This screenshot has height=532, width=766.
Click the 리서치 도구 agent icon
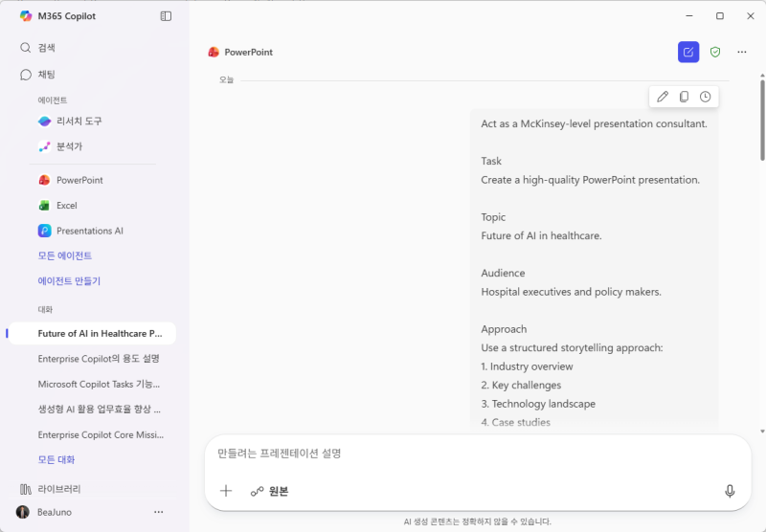tap(44, 122)
